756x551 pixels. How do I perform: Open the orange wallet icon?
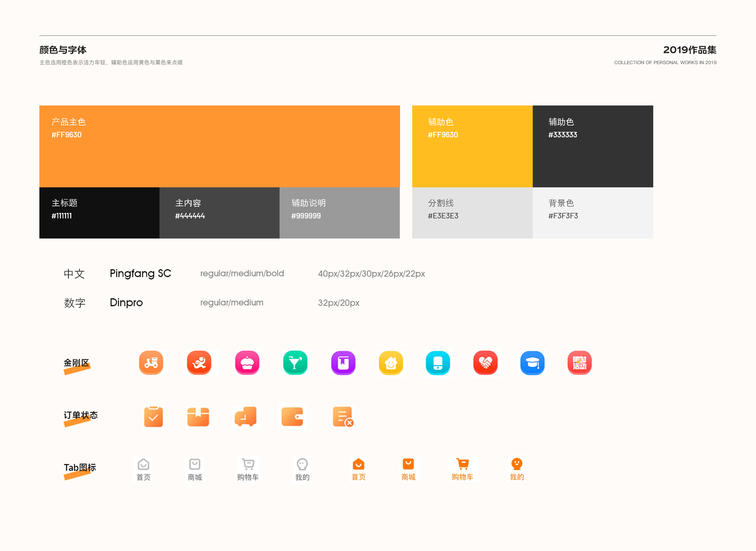tap(293, 417)
